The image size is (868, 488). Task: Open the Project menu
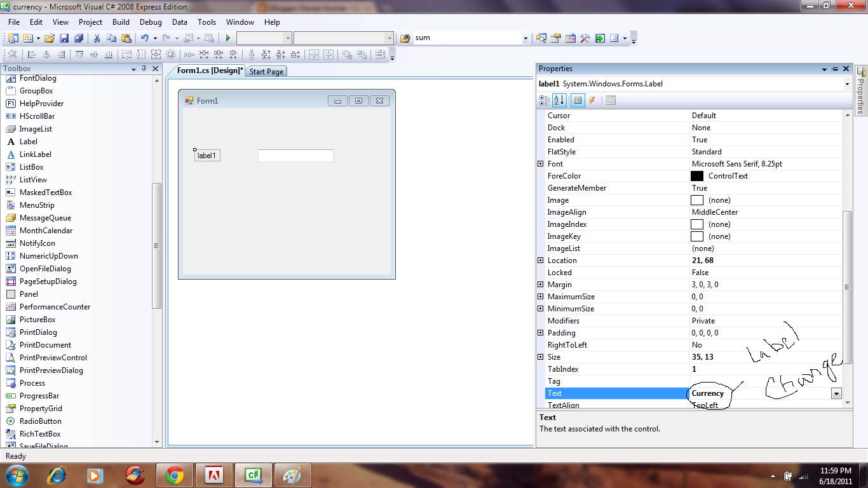pos(90,22)
